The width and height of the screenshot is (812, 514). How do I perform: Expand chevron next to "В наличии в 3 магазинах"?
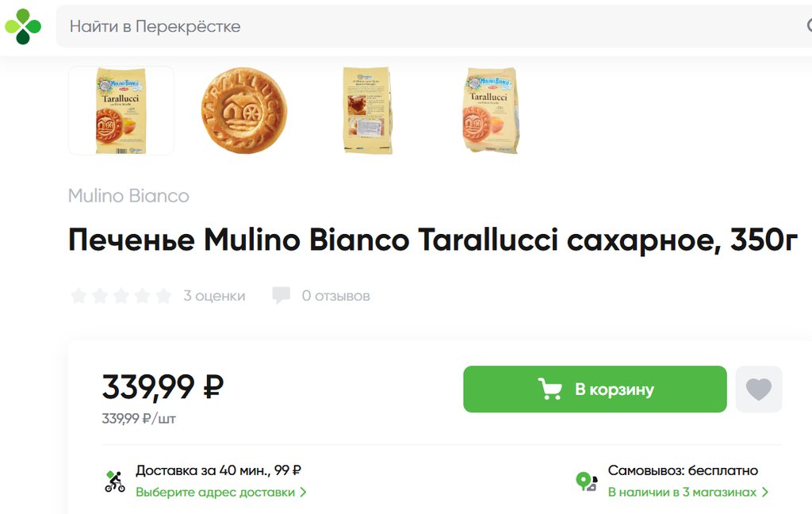click(765, 492)
